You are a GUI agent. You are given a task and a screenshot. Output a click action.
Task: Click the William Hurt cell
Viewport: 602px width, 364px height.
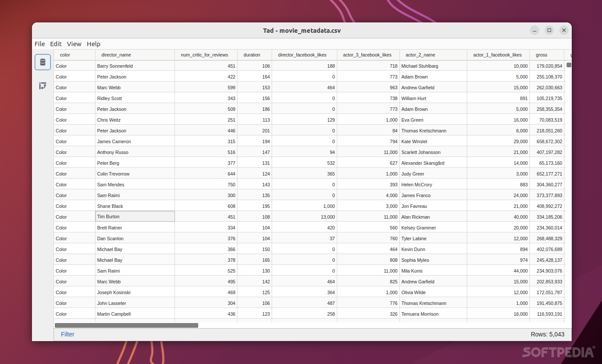tap(433, 98)
